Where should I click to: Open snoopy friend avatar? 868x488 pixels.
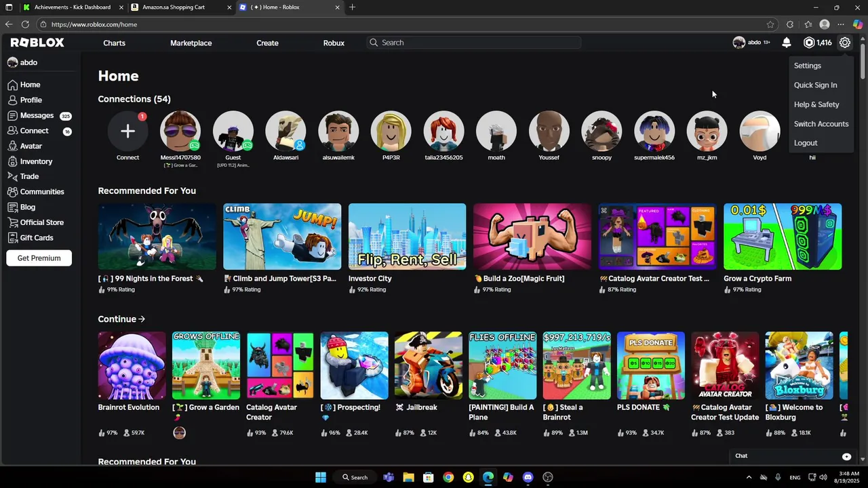pyautogui.click(x=601, y=131)
